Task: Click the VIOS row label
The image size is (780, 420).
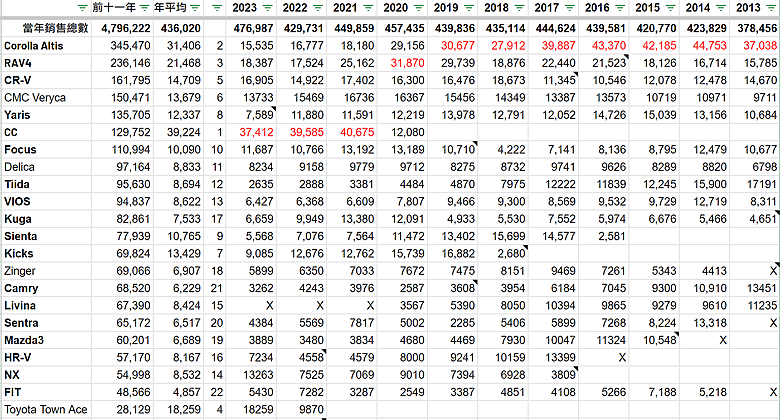Action: click(17, 202)
